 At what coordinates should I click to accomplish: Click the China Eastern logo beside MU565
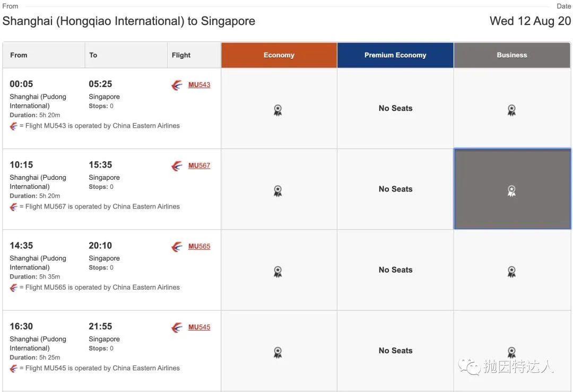click(x=177, y=246)
